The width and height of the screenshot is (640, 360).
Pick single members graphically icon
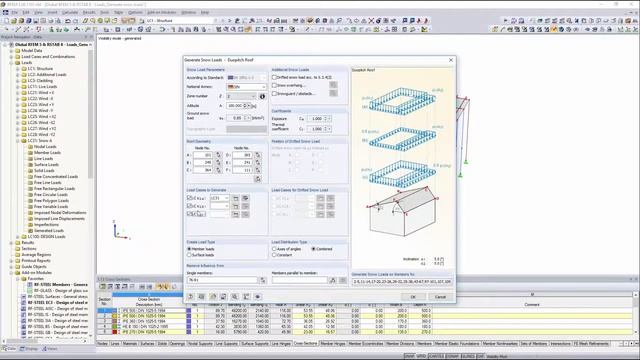tap(263, 280)
